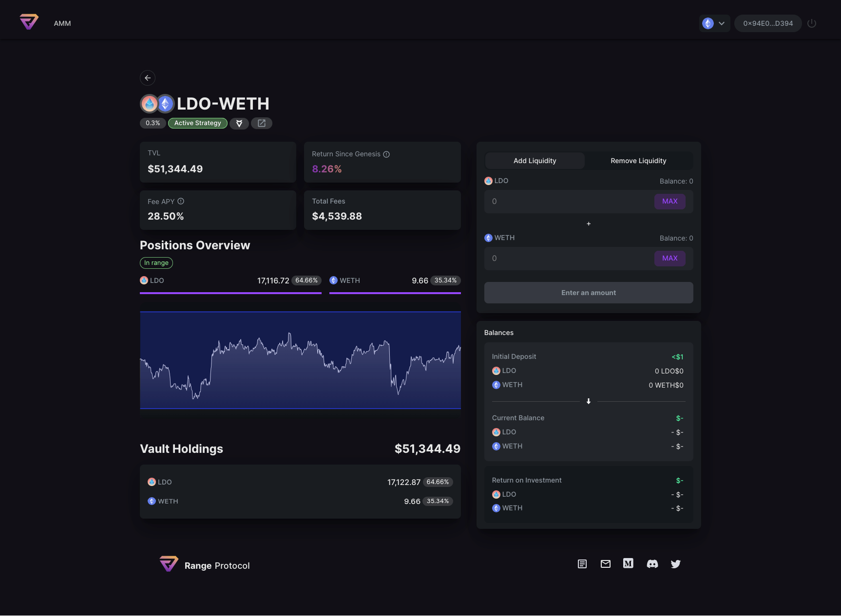Screen dimensions: 841x616
Task: Open the external link icon badge
Action: click(262, 123)
